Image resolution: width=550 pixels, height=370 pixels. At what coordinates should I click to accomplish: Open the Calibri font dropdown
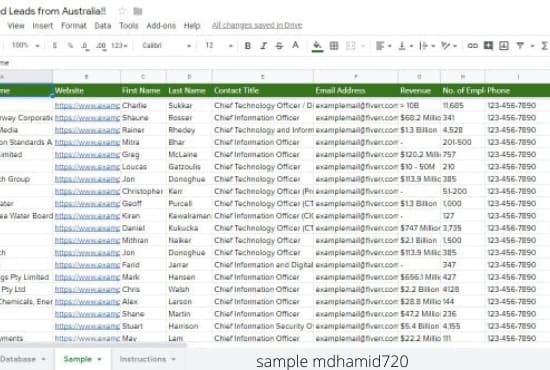pyautogui.click(x=166, y=46)
